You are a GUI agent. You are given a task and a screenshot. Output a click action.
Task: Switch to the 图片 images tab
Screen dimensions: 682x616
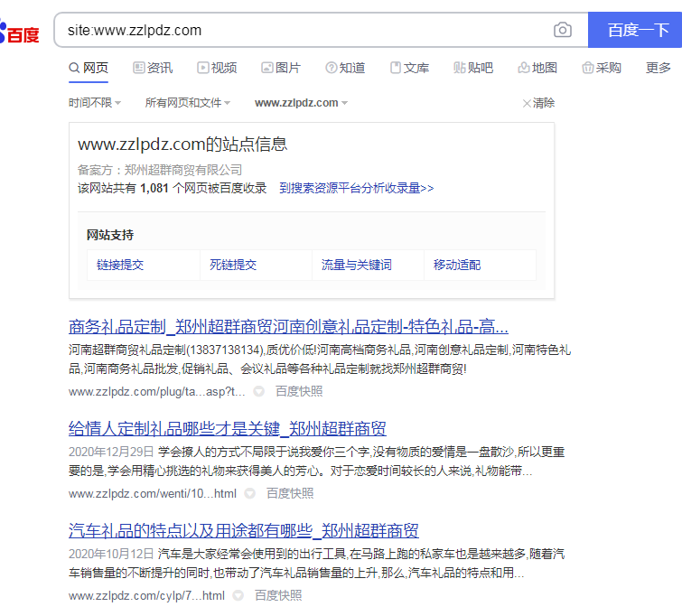pos(281,68)
